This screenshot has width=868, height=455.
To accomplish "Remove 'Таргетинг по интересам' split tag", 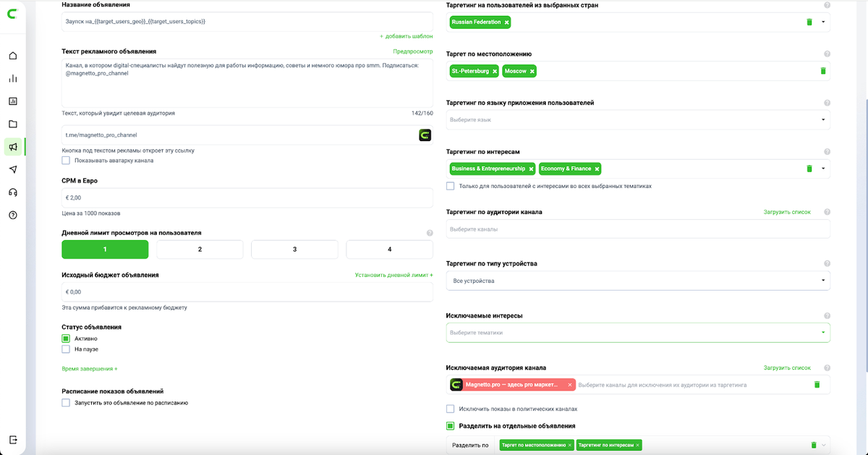I will pyautogui.click(x=639, y=446).
